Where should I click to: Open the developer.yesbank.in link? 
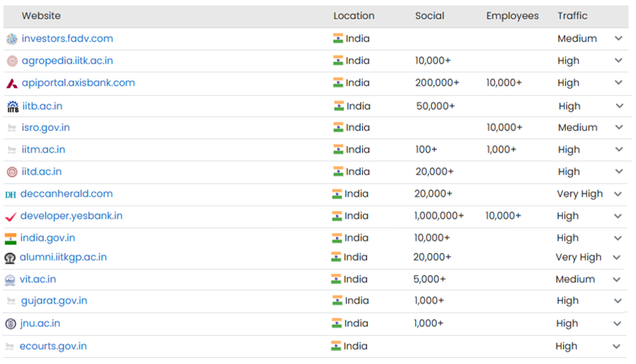72,216
